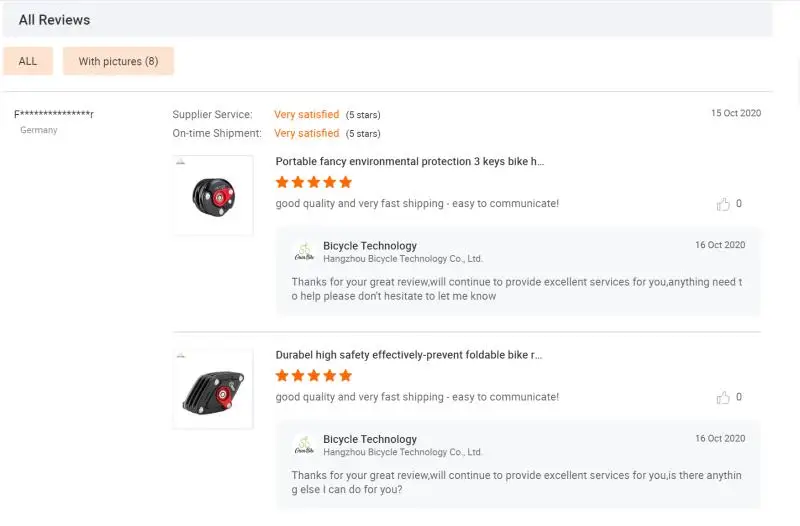Click the Bicycle Technology logo in first reply

[304, 252]
